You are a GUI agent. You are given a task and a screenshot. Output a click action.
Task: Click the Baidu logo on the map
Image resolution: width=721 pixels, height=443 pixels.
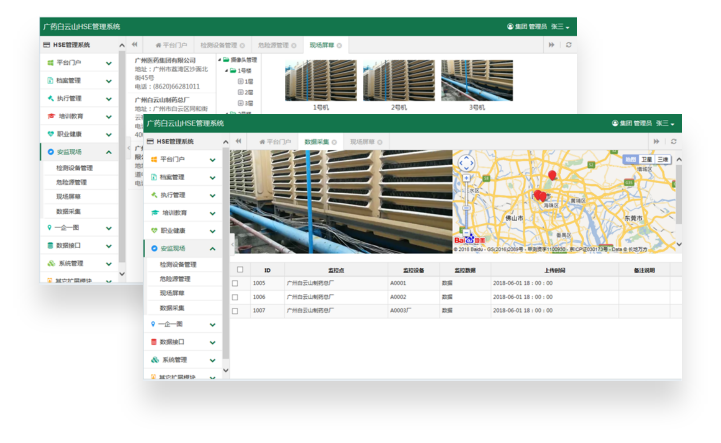tap(468, 240)
